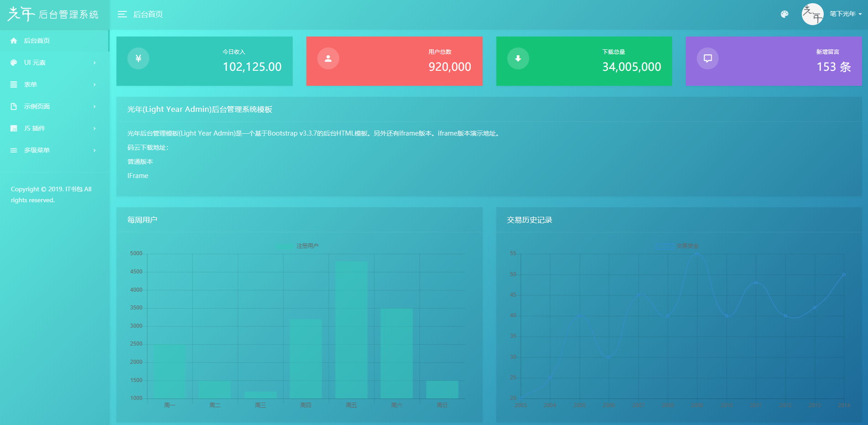The width and height of the screenshot is (868, 425).
Task: Click the 光年 logo in header
Action: 53,14
